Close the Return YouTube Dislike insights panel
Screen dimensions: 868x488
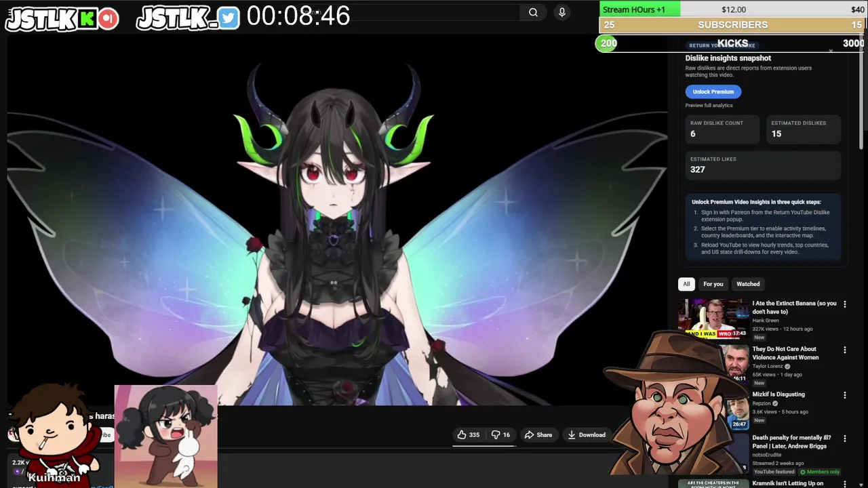pyautogui.click(x=831, y=51)
